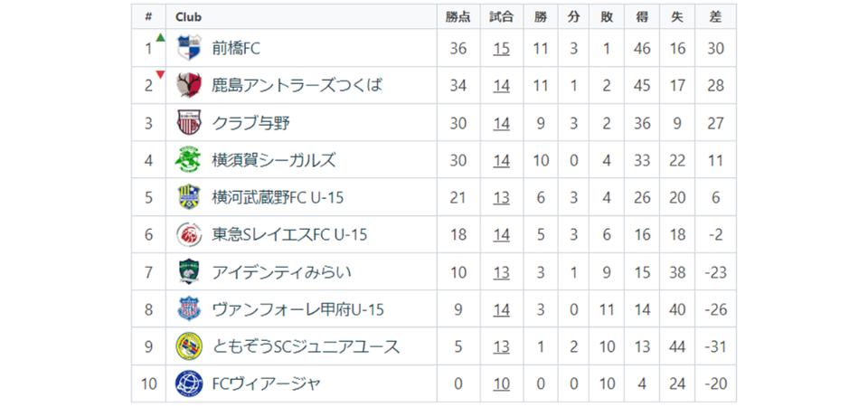
Task: Open 鹿島アントラーズつくば's 14 matches link
Action: click(502, 85)
